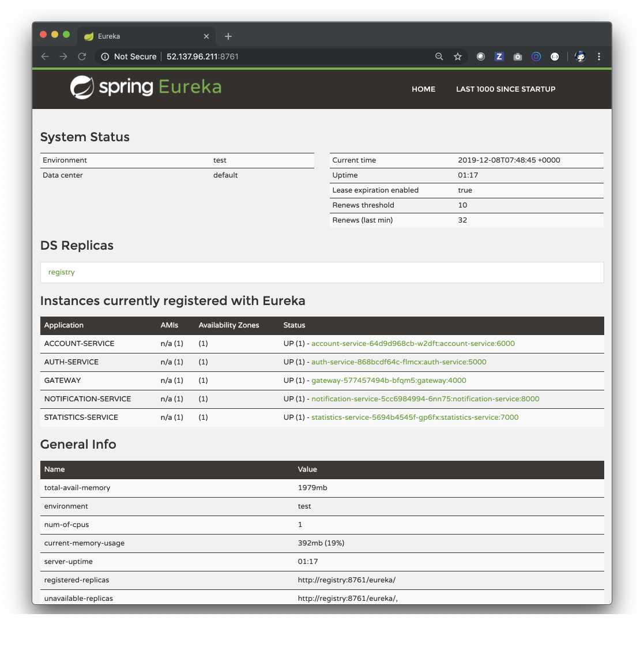Open the browser profile avatar
Viewport: 644px width, 647px height.
[x=580, y=57]
